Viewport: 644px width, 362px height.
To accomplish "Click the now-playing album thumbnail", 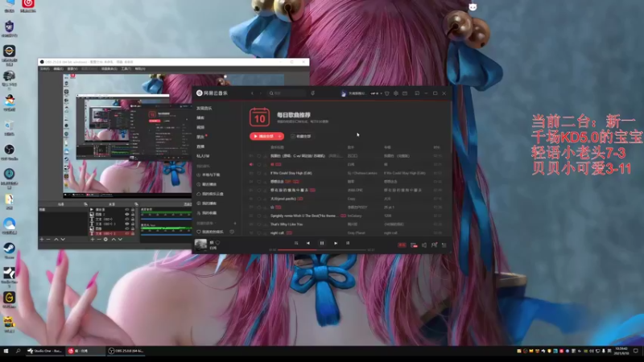I will point(200,245).
